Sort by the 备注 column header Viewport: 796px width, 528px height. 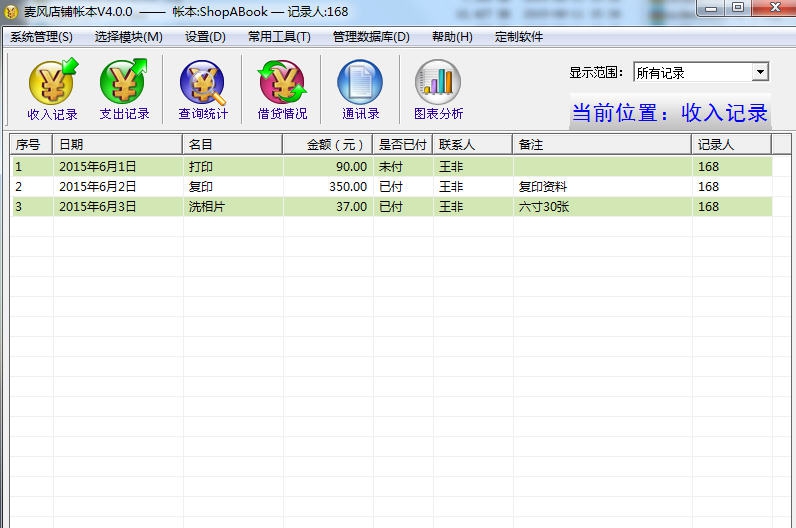(x=602, y=145)
